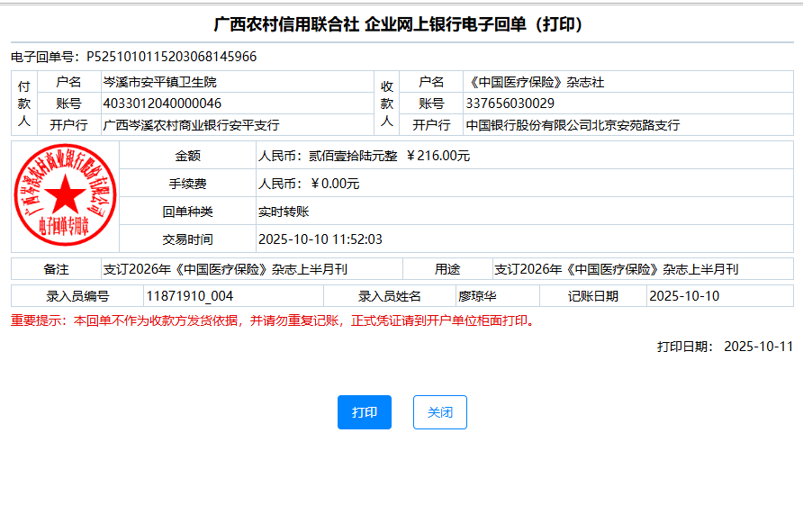Click the 记账日期 value 2025-10-10

(684, 296)
